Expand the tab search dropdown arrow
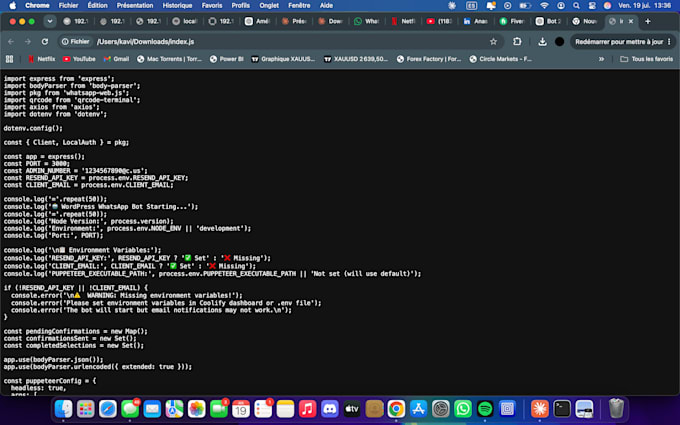Screen dimensions: 680x425 [x=50, y=21]
